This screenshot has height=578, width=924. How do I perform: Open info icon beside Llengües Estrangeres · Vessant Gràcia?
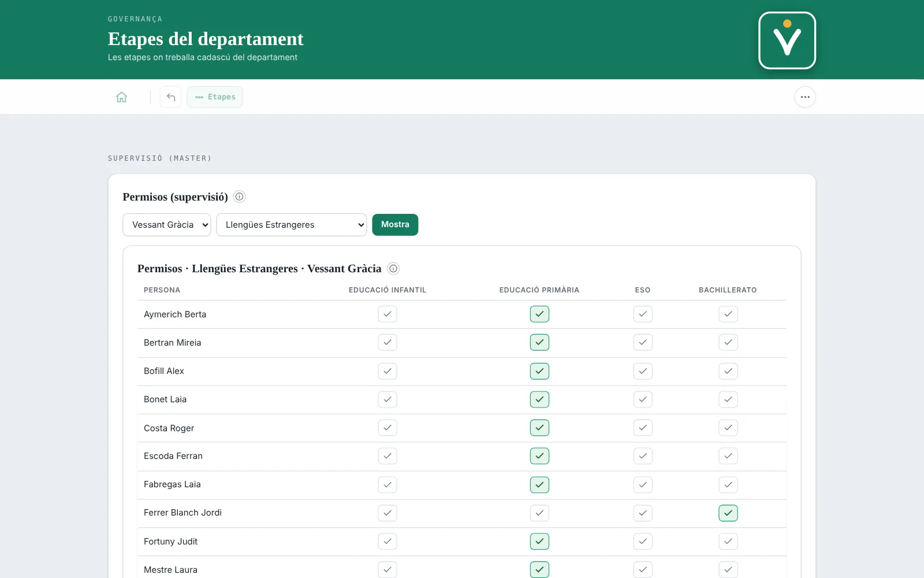tap(393, 268)
